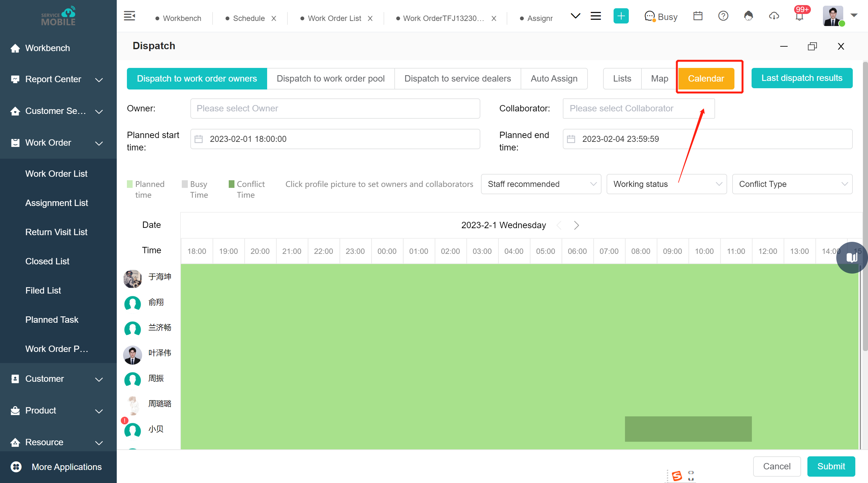
Task: Select 兰济畅 profile avatar
Action: [132, 329]
